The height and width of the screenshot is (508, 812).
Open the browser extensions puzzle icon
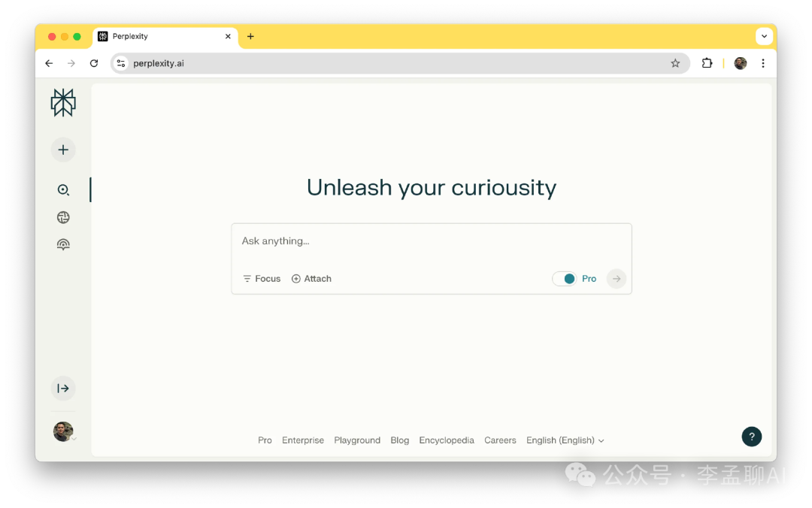click(707, 63)
